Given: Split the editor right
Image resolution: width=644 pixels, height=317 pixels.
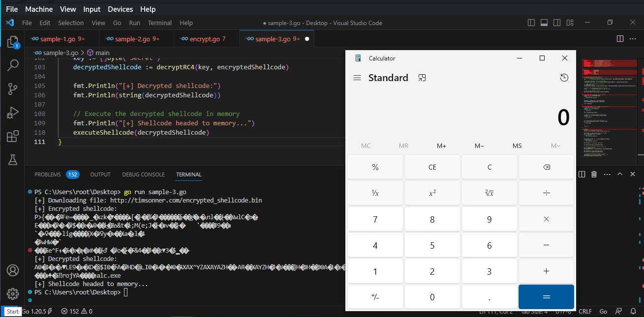Looking at the screenshot, I should [x=620, y=39].
